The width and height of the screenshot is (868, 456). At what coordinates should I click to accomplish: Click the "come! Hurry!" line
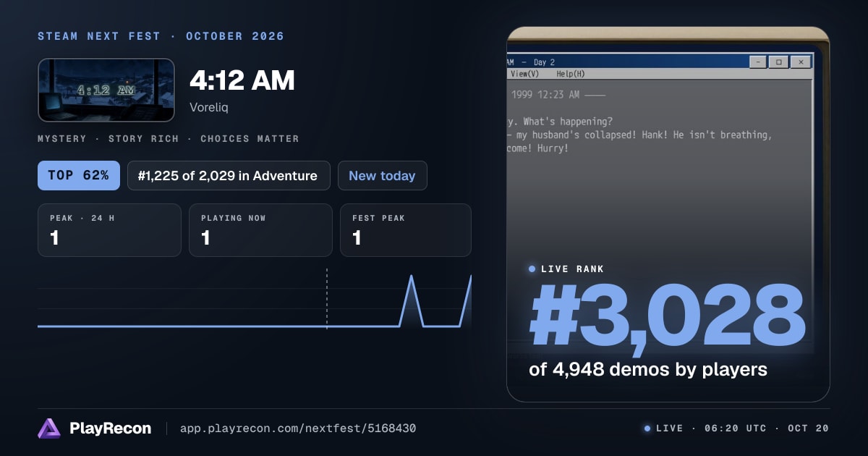click(x=539, y=148)
